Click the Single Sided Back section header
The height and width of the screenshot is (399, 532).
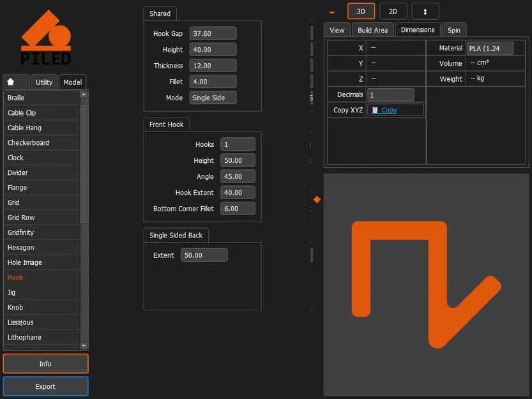[x=176, y=235]
